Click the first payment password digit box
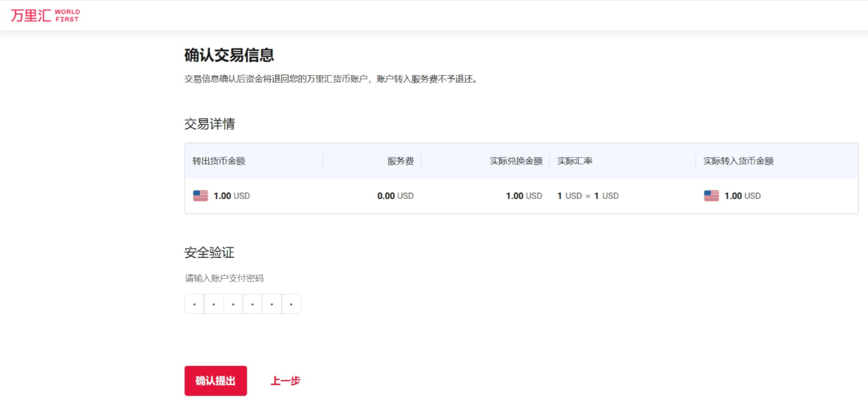The image size is (868, 409). pyautogui.click(x=194, y=304)
